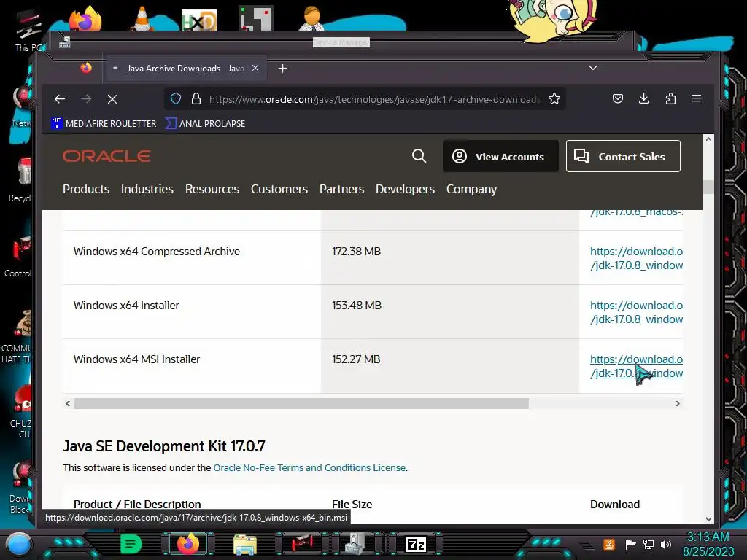The height and width of the screenshot is (560, 747).
Task: Open the Oracle site search icon
Action: (x=419, y=156)
